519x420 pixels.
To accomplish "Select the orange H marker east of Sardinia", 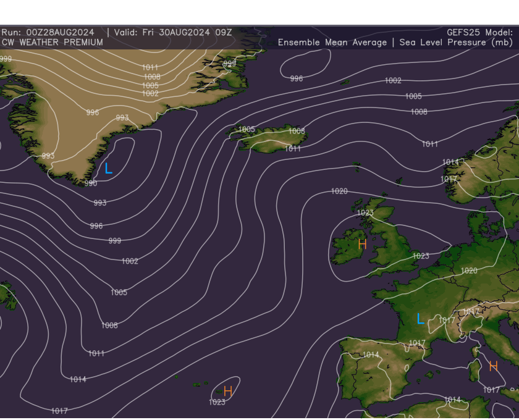I will point(494,366).
